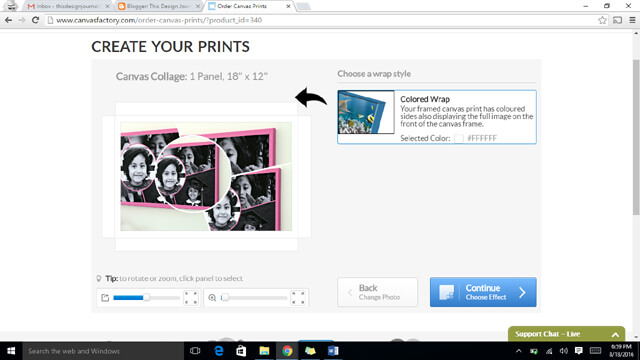640x360 pixels.
Task: Open a new browser tab
Action: (x=303, y=6)
